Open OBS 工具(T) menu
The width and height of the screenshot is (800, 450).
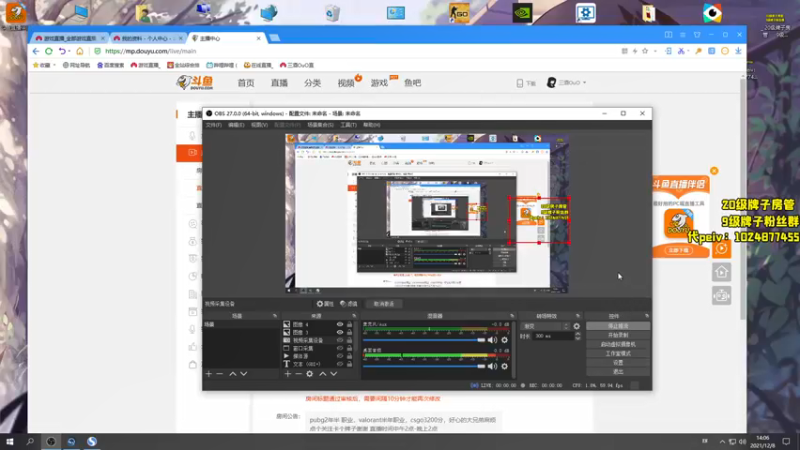[348, 125]
